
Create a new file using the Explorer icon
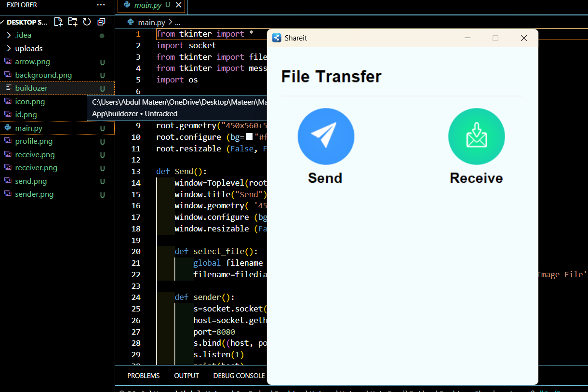click(58, 22)
